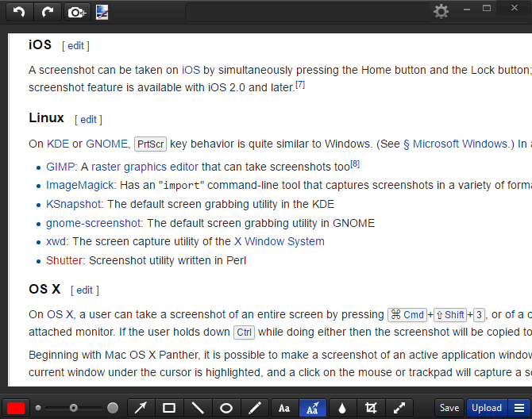
Task: Select the Rectangle tool
Action: click(x=169, y=408)
